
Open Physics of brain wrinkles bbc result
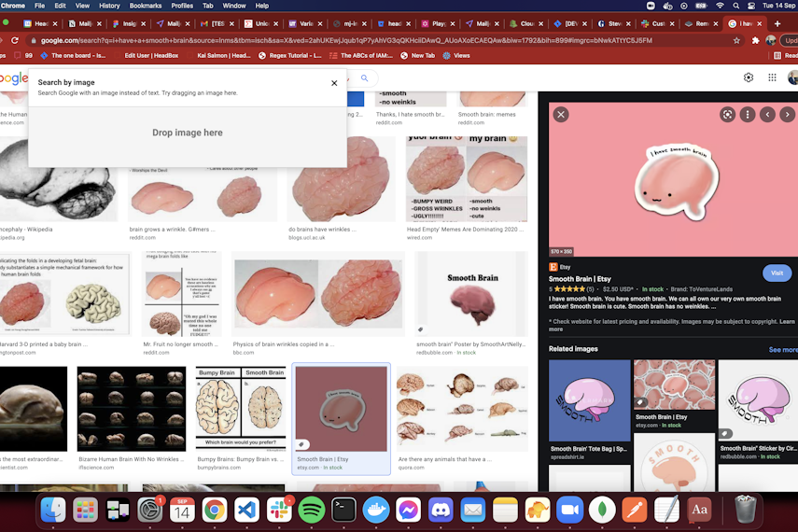(x=318, y=294)
